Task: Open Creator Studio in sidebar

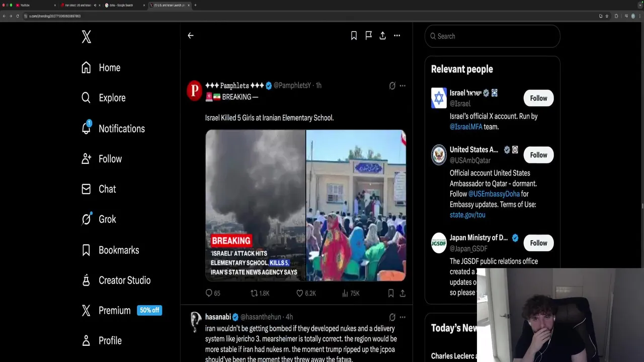Action: 116,280
